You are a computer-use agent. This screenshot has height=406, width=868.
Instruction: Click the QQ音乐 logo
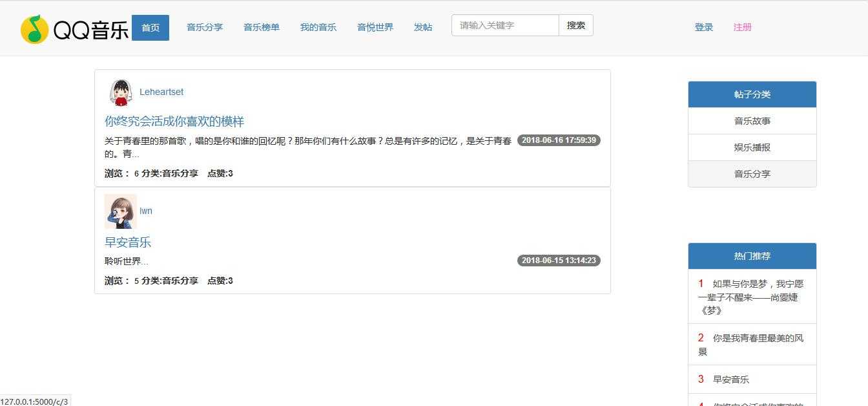(74, 28)
